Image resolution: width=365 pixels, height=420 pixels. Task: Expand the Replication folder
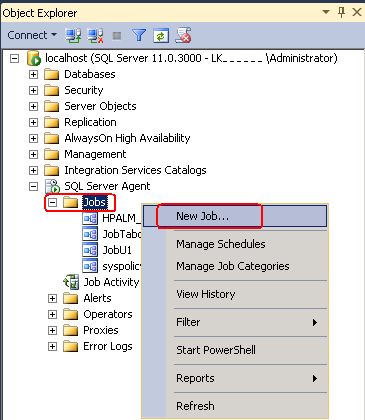click(33, 122)
